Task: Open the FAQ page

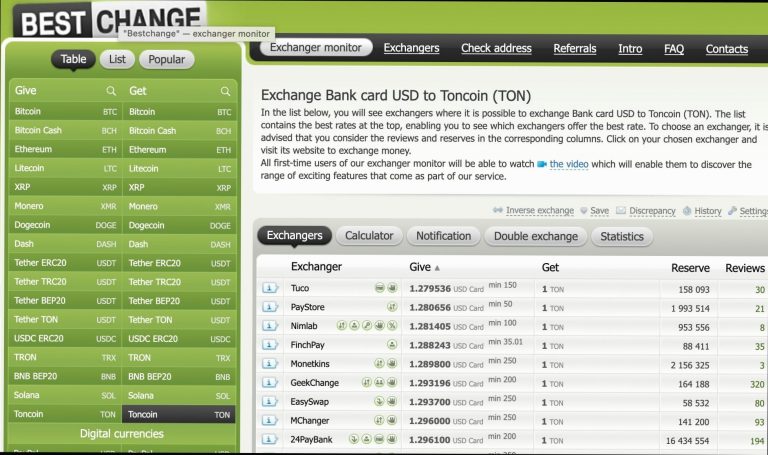Action: click(674, 48)
